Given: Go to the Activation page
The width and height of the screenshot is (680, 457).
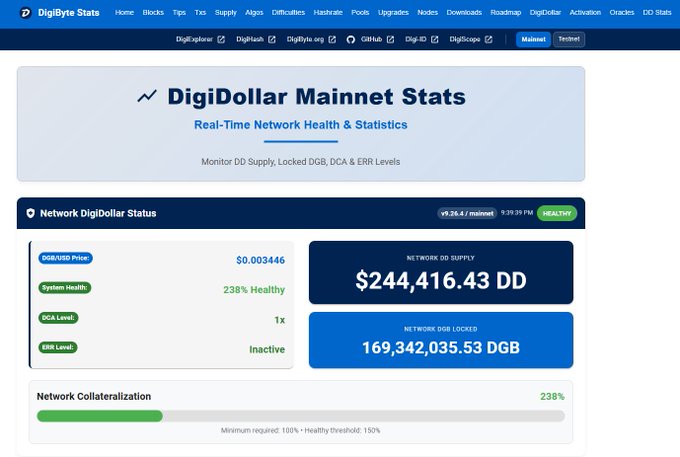Looking at the screenshot, I should point(585,13).
